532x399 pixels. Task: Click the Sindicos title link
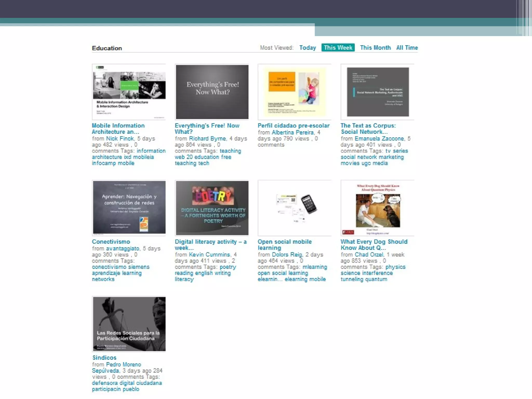[104, 358]
